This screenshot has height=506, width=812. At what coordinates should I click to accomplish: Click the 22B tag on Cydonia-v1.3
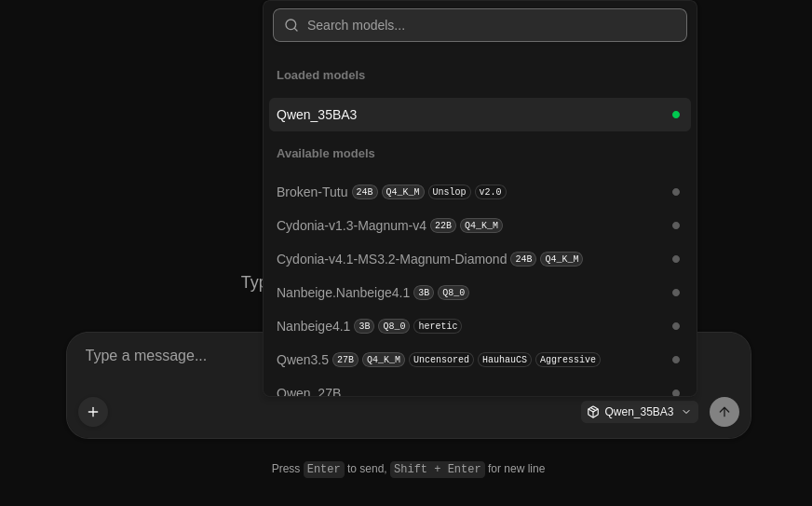[442, 226]
